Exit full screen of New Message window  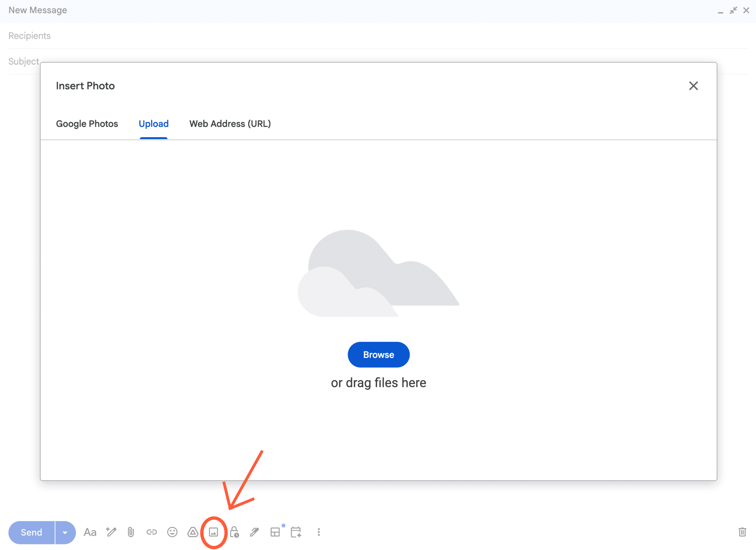coord(733,10)
